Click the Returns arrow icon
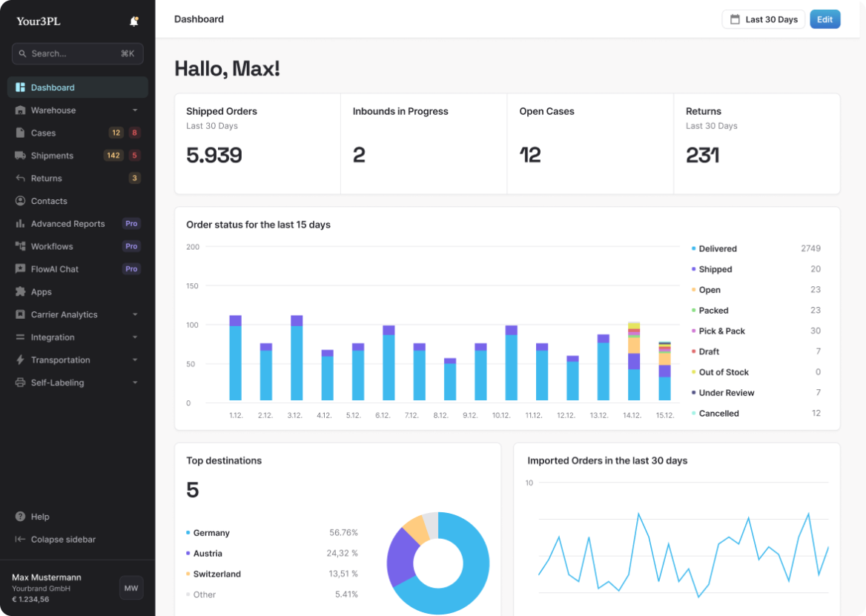This screenshot has width=866, height=616. tap(20, 178)
